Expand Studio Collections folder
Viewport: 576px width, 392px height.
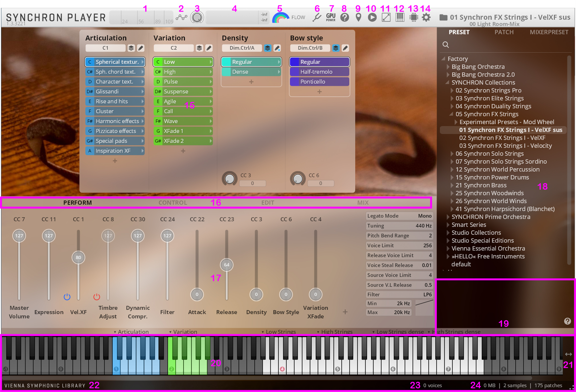click(448, 233)
